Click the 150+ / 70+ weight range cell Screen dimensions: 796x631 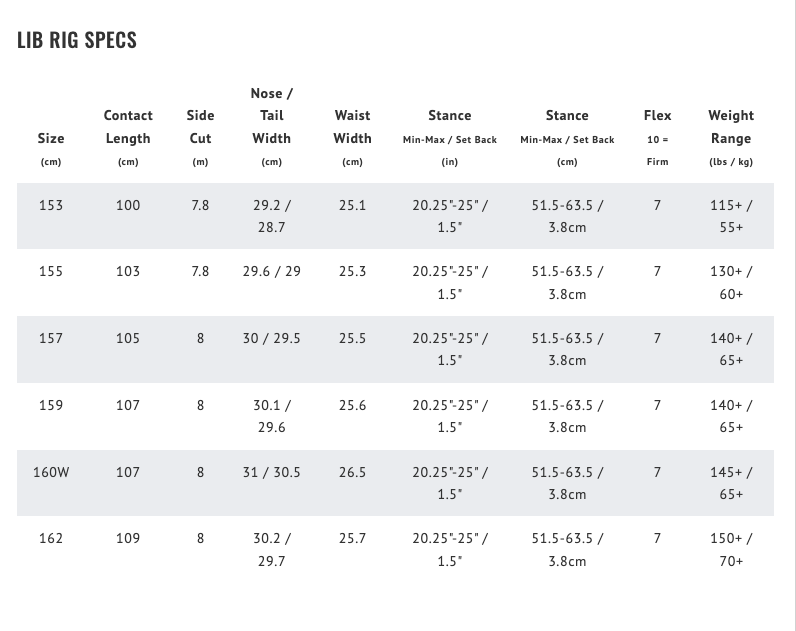(x=731, y=549)
